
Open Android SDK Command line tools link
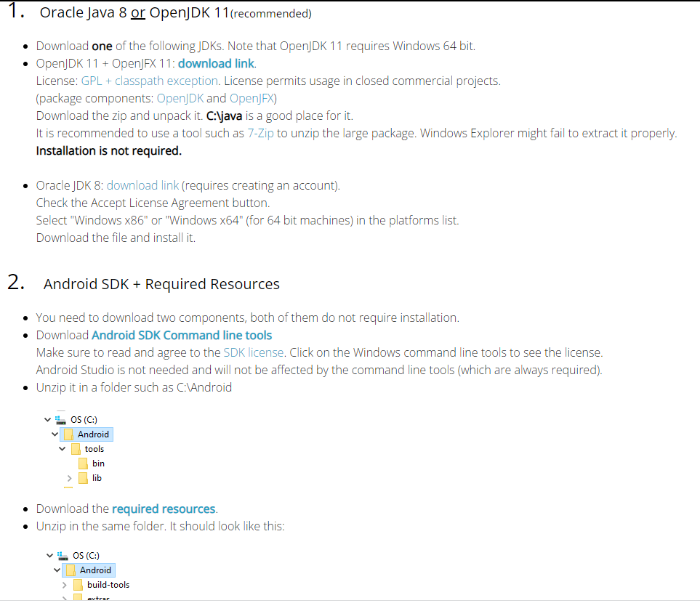(x=182, y=335)
